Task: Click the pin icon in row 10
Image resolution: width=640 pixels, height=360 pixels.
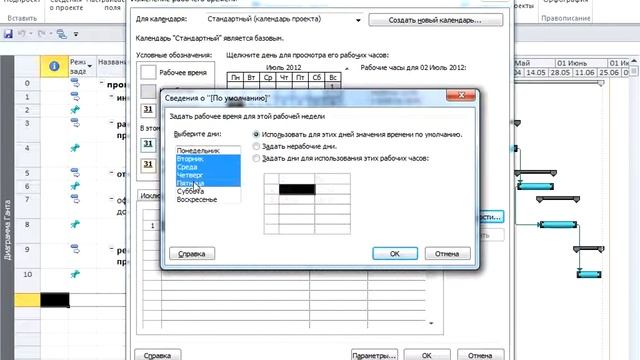Action: point(75,274)
